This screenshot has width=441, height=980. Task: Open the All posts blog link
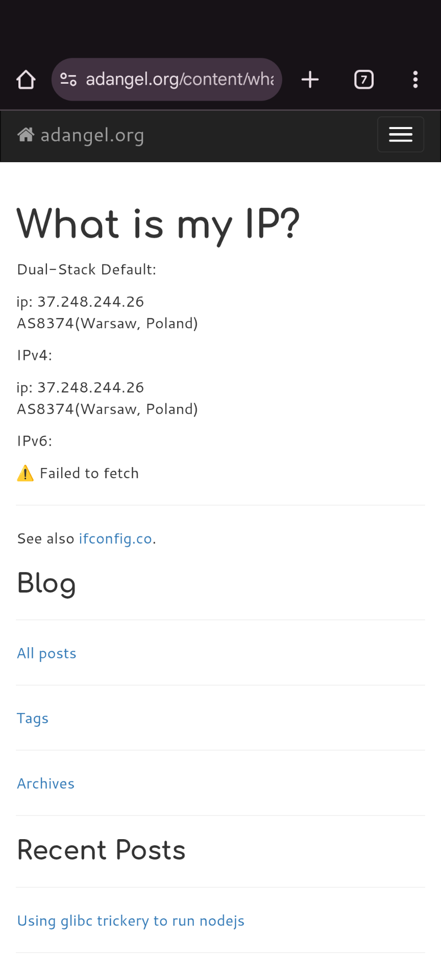coord(46,653)
